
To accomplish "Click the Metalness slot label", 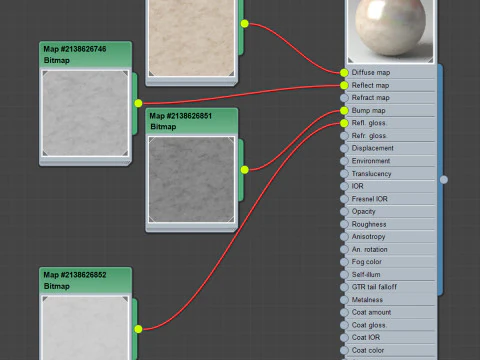I will 367,300.
